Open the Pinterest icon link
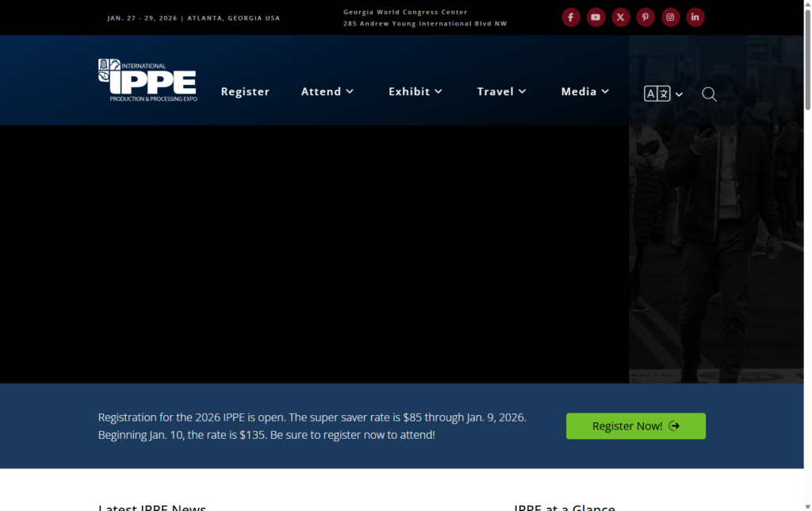This screenshot has width=812, height=511. click(645, 17)
